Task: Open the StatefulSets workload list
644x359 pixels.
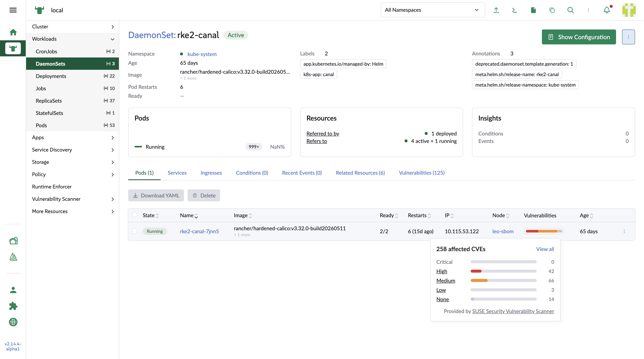Action: (x=72, y=113)
